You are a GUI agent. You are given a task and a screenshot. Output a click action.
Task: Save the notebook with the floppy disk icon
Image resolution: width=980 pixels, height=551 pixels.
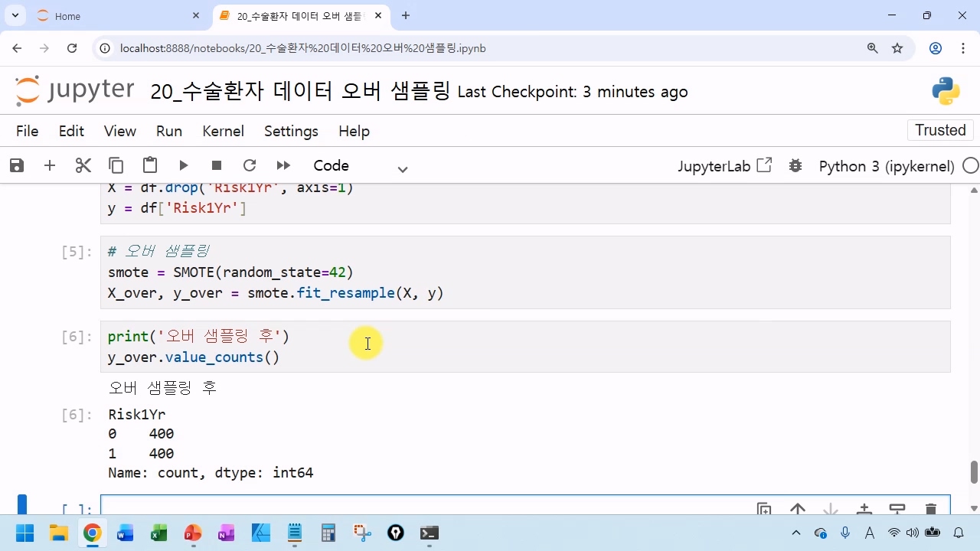pos(16,165)
